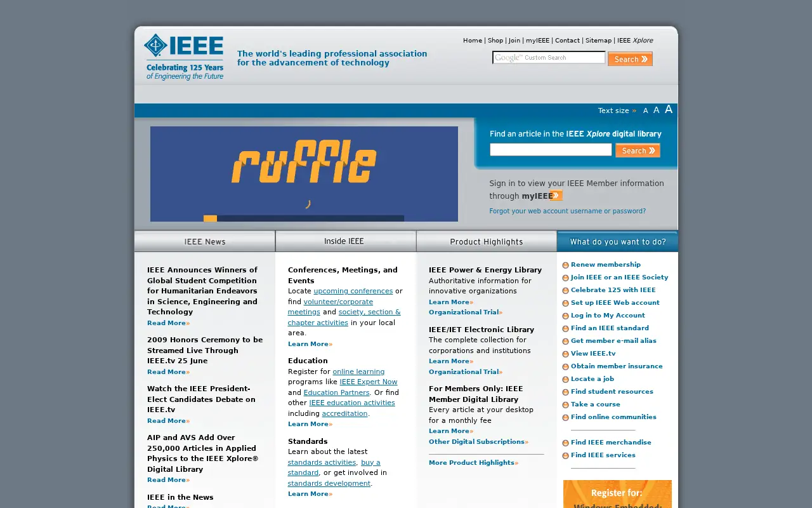Image resolution: width=812 pixels, height=508 pixels.
Task: Select the smallest text size A
Action: coord(646,110)
